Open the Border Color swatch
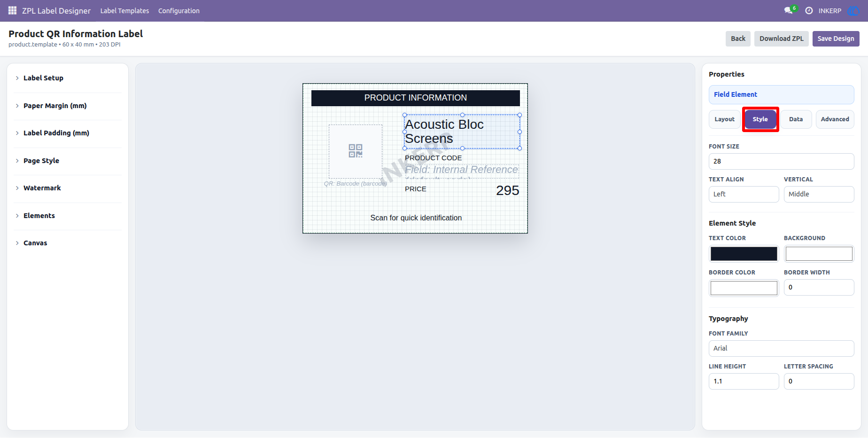The height and width of the screenshot is (438, 868). [x=744, y=288]
